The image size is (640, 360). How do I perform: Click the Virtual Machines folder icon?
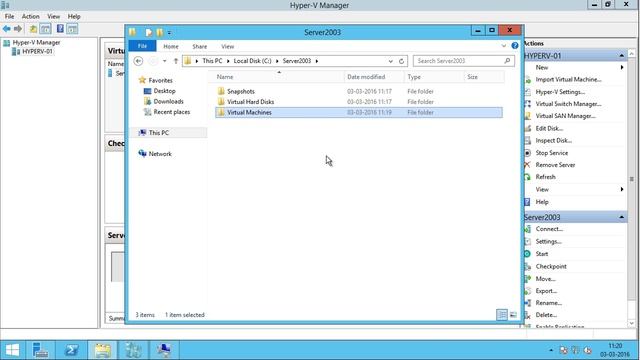click(221, 112)
